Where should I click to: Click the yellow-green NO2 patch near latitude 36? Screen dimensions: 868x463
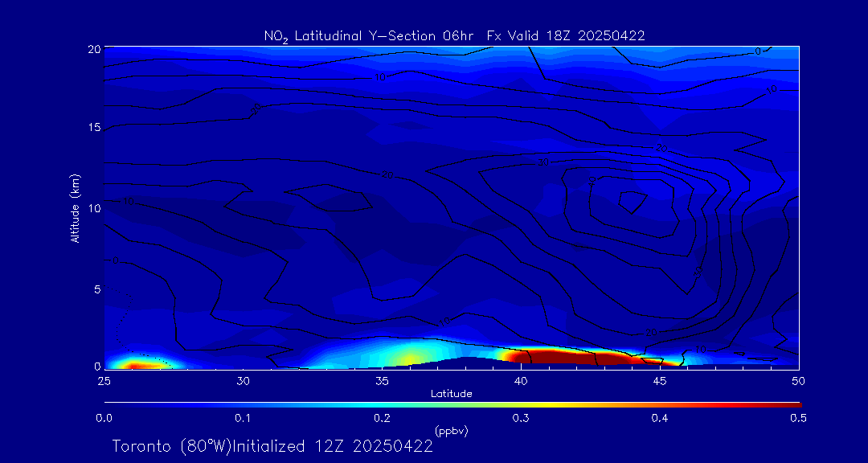(x=408, y=359)
